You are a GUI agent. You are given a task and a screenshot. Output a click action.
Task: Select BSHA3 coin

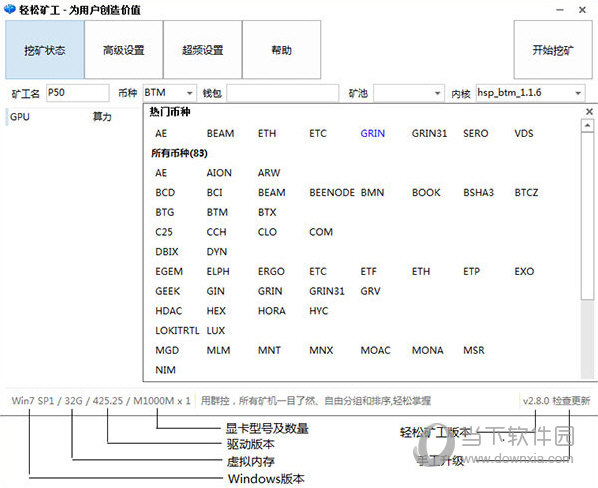pyautogui.click(x=478, y=193)
